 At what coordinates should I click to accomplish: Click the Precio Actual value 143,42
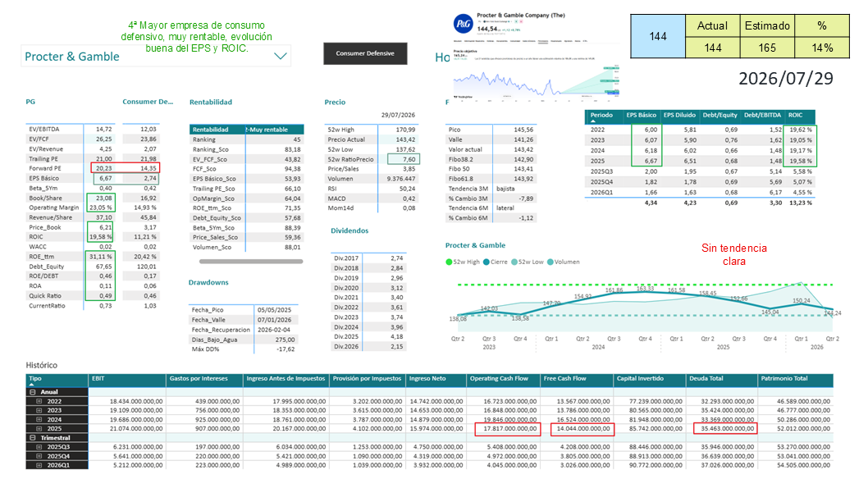pyautogui.click(x=405, y=140)
